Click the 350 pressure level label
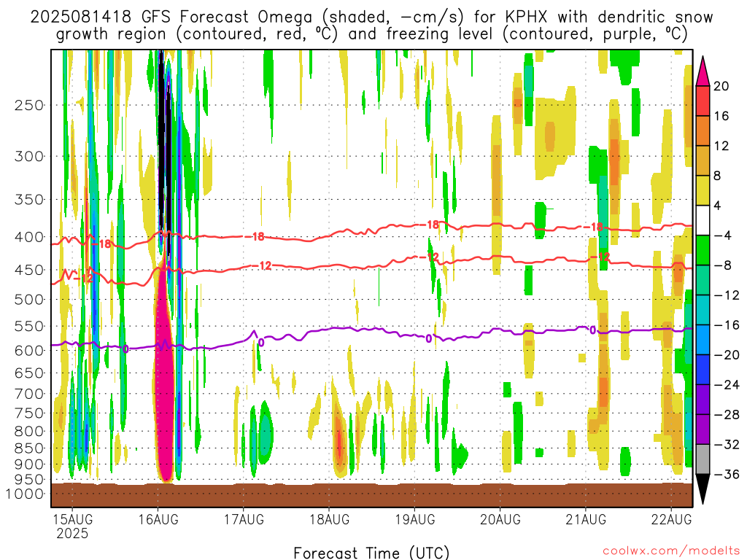 click(29, 199)
